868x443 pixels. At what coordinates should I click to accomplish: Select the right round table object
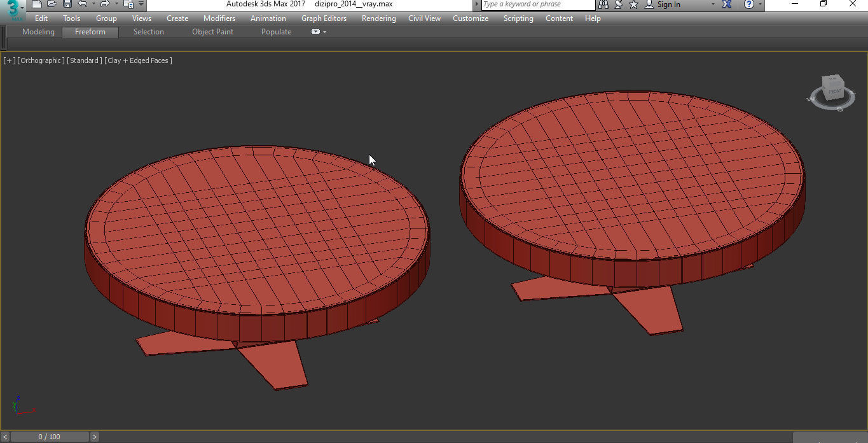pos(632,185)
